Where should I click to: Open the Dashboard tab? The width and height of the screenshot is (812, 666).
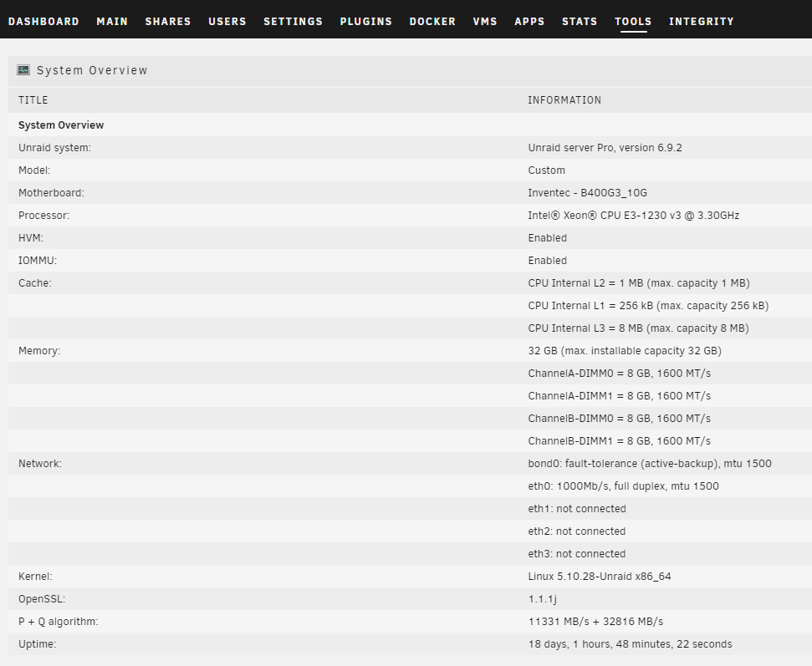(43, 22)
